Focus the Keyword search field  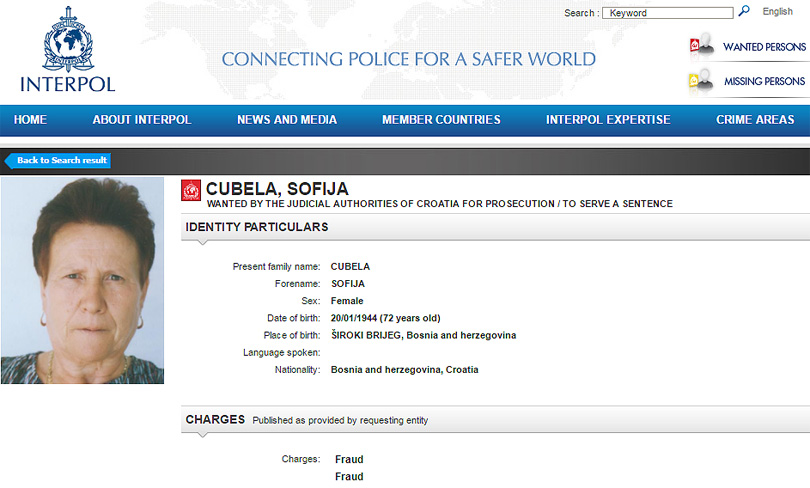pos(667,13)
